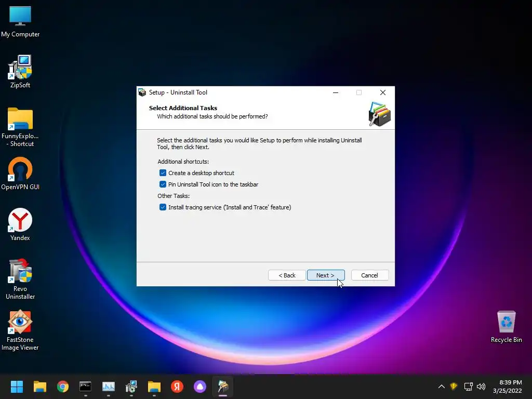
Task: Return to previous step with Back
Action: click(x=287, y=275)
